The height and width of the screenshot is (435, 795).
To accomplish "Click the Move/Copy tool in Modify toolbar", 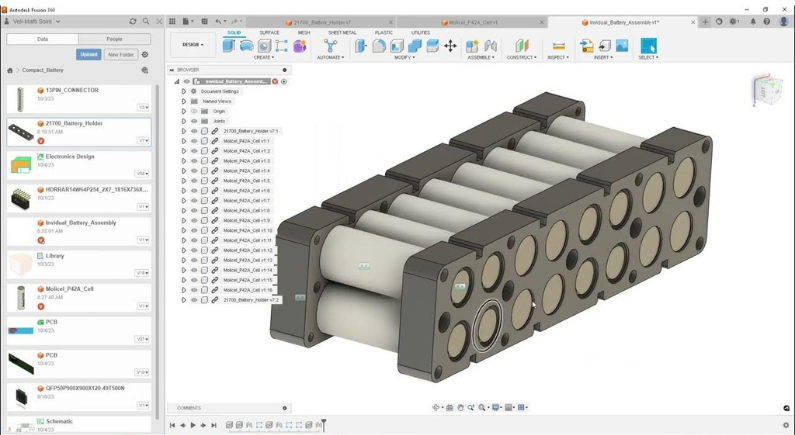I will click(x=450, y=45).
